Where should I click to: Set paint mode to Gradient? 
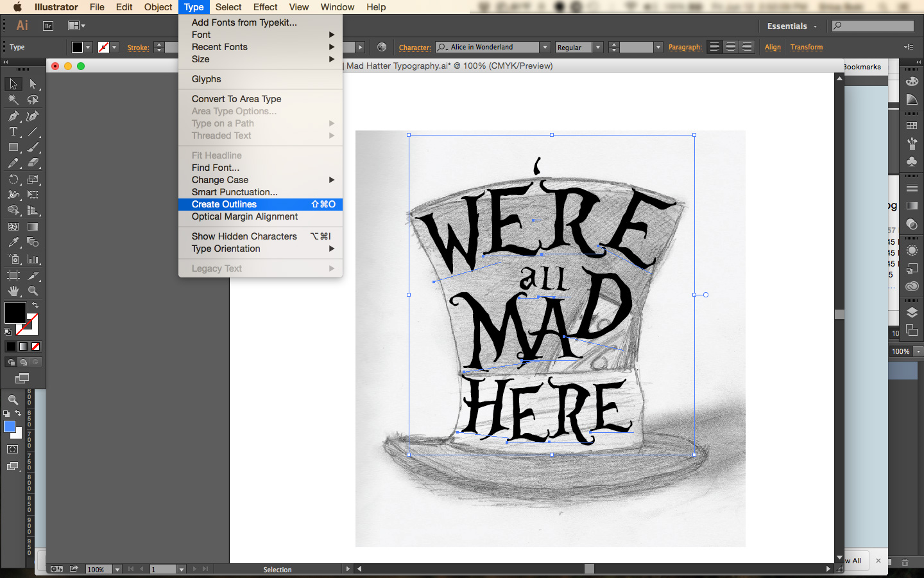(x=23, y=346)
